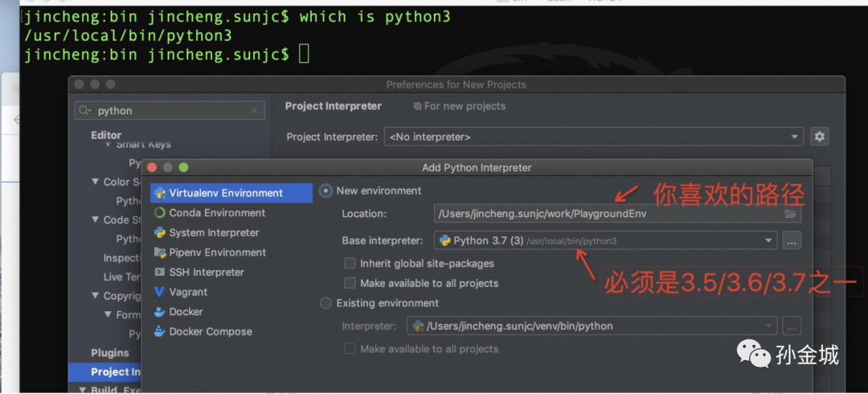Screen dimensions: 868x394
Task: Click the terminal cursor on the prompt line
Action: 303,55
